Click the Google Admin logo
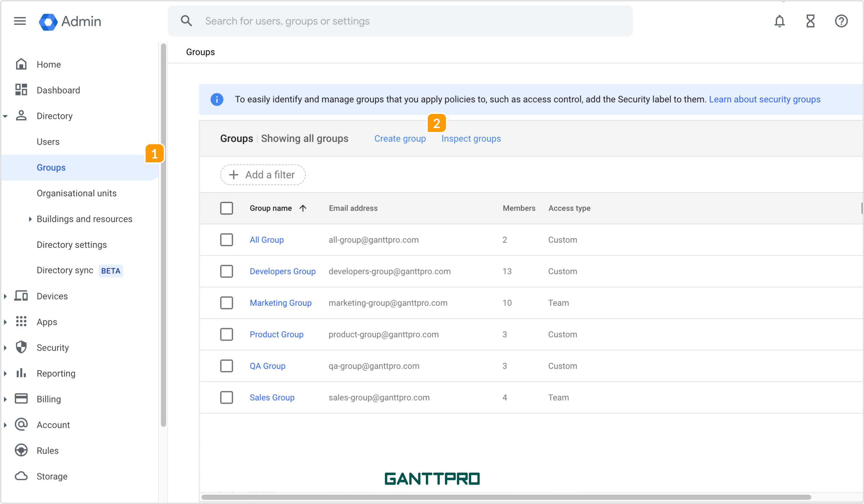The image size is (864, 504). 70,22
